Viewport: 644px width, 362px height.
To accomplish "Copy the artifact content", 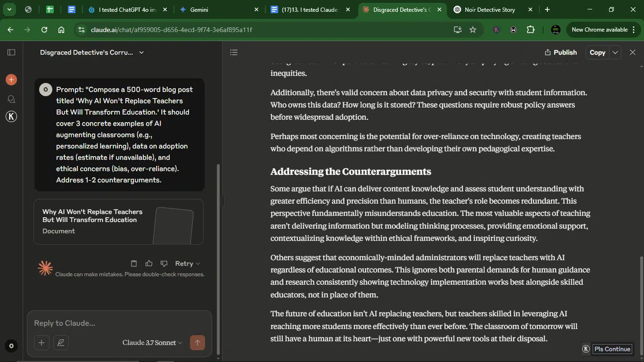I will [x=597, y=52].
